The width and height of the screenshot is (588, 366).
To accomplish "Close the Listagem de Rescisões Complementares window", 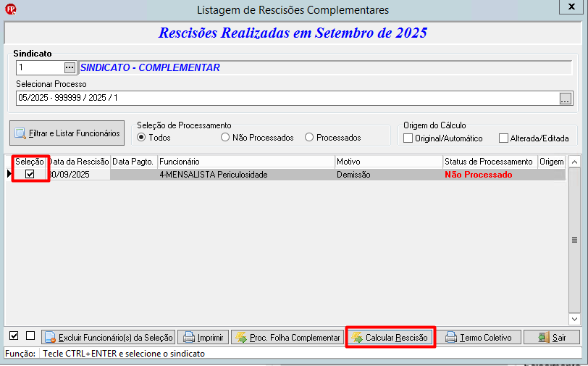I will coord(571,7).
